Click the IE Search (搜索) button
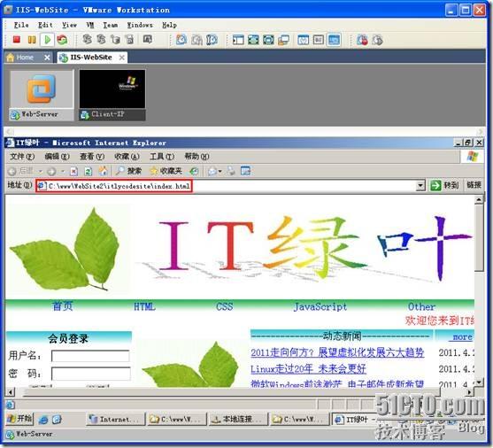Viewport: 493px width, 448px height. pos(128,171)
